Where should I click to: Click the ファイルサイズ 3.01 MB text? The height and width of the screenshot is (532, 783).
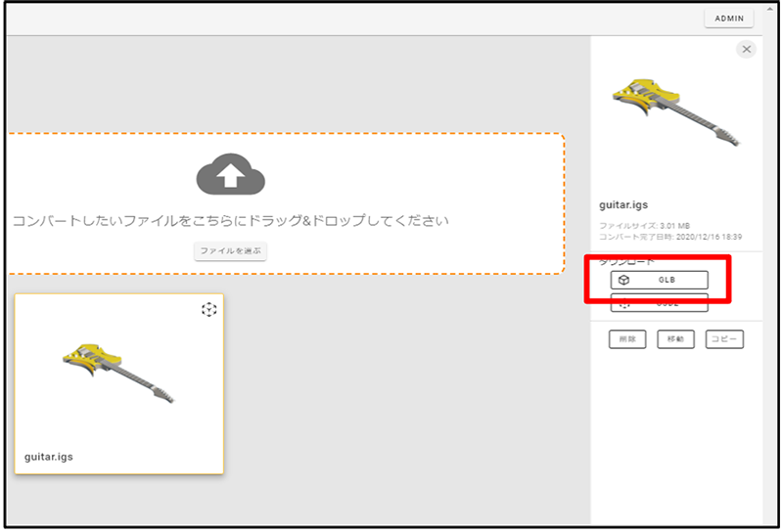point(646,227)
